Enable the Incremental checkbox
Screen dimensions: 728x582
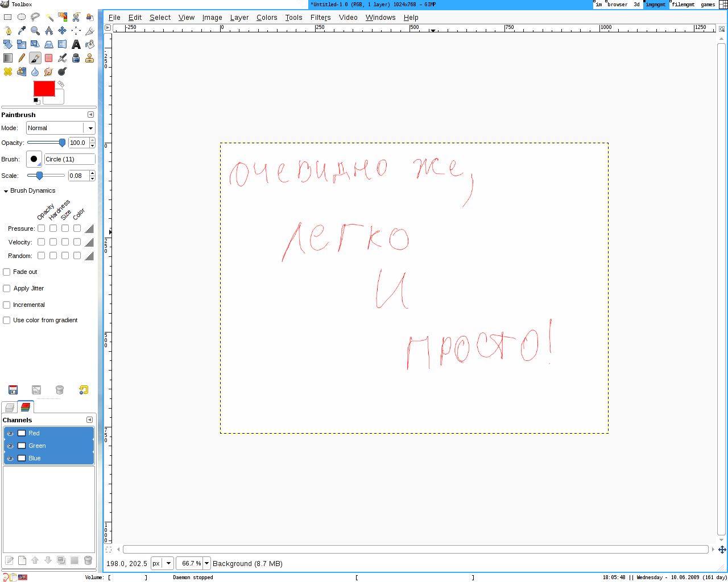click(7, 305)
